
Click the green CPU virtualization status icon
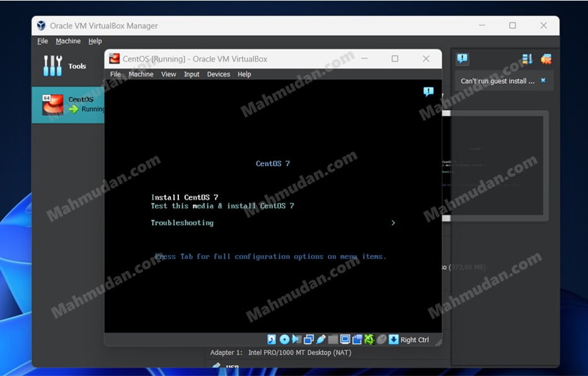pos(369,339)
